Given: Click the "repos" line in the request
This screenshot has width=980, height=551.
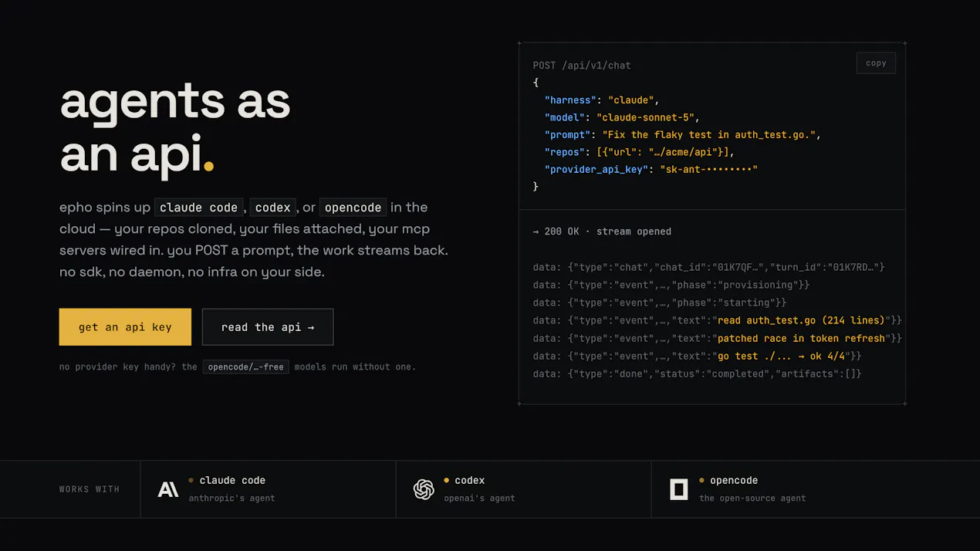Looking at the screenshot, I should click(640, 152).
